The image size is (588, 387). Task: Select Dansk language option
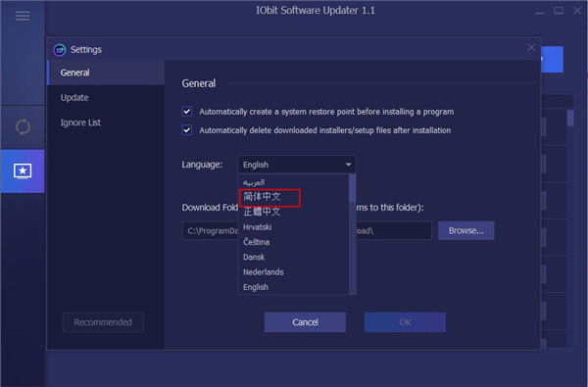tap(254, 258)
